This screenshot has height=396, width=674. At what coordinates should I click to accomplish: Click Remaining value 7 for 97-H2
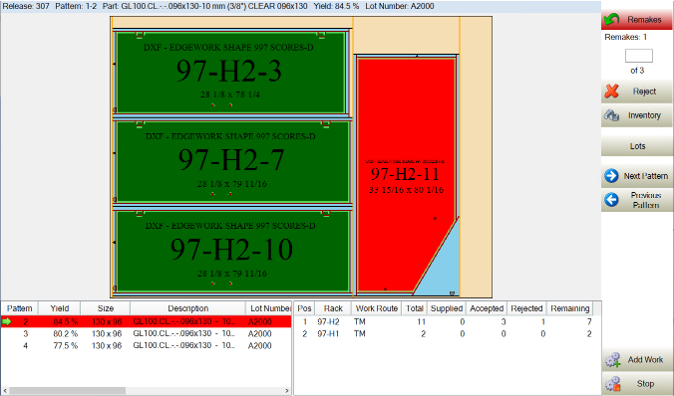[589, 321]
